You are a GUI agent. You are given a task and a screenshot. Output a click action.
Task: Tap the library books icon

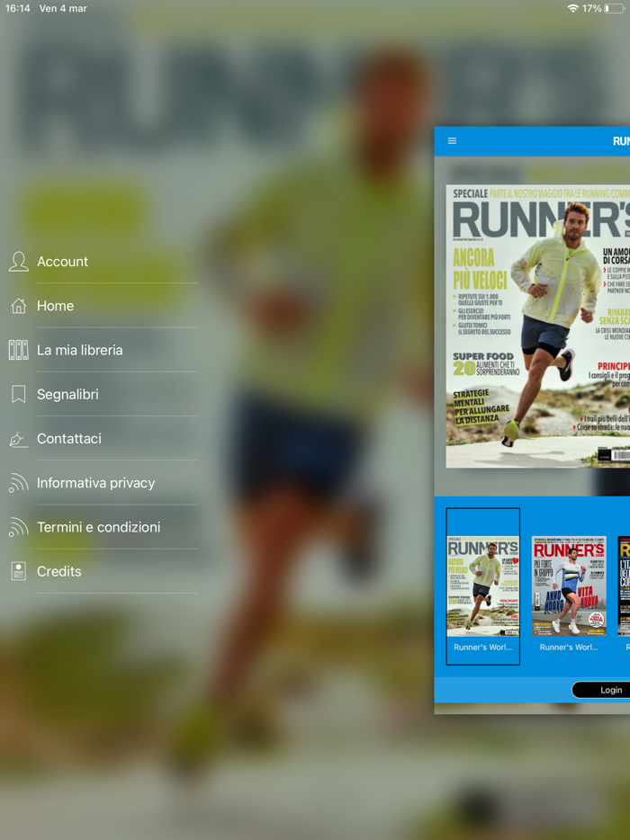coord(18,350)
